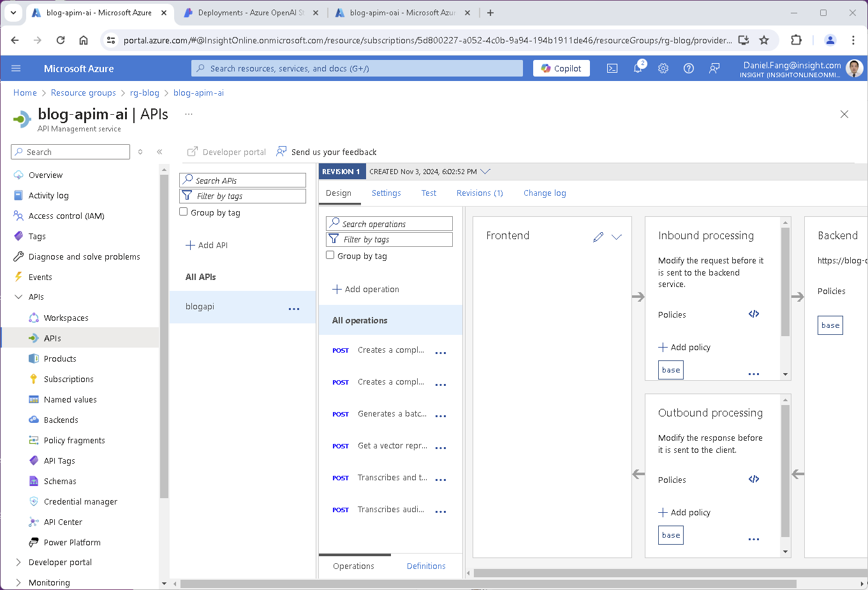The width and height of the screenshot is (868, 590).
Task: Open the feedback icon in top bar
Action: (x=714, y=68)
